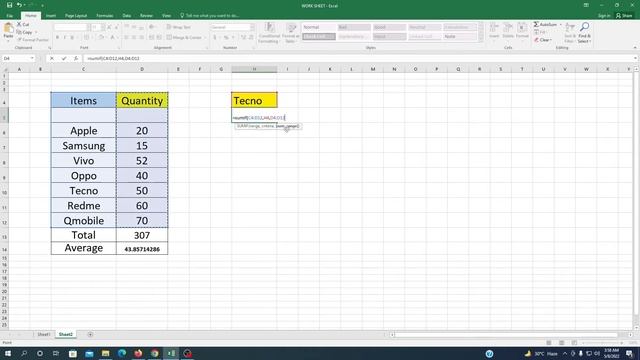
Task: Apply the font color
Action: [x=113, y=38]
